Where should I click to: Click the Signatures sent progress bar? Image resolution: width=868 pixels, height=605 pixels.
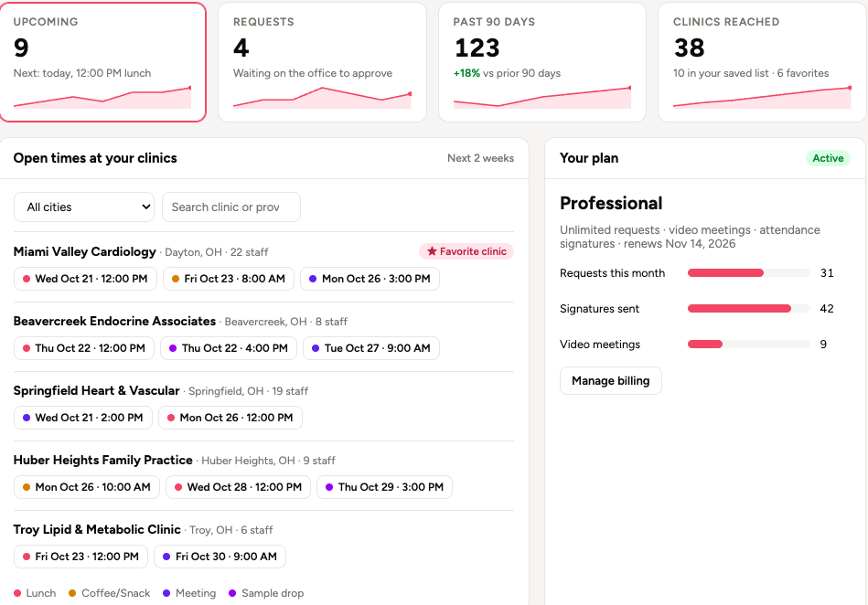click(748, 309)
